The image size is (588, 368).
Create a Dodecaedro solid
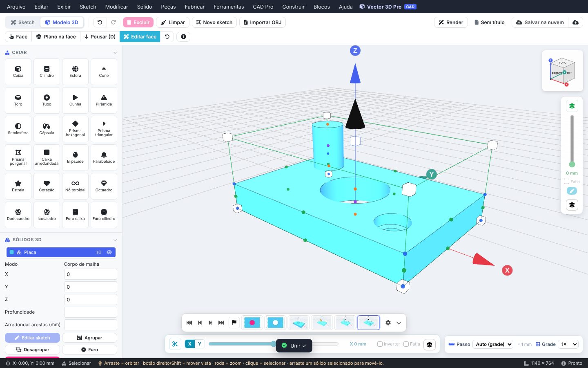(18, 215)
